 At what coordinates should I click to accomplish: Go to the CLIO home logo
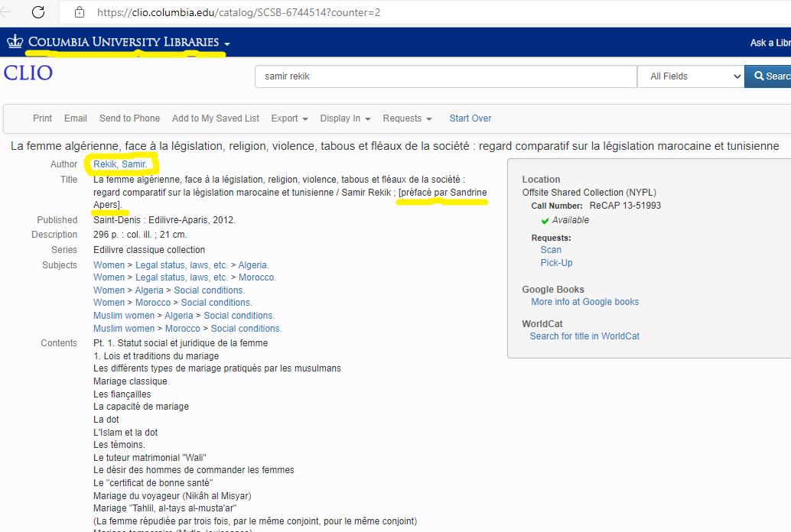28,73
